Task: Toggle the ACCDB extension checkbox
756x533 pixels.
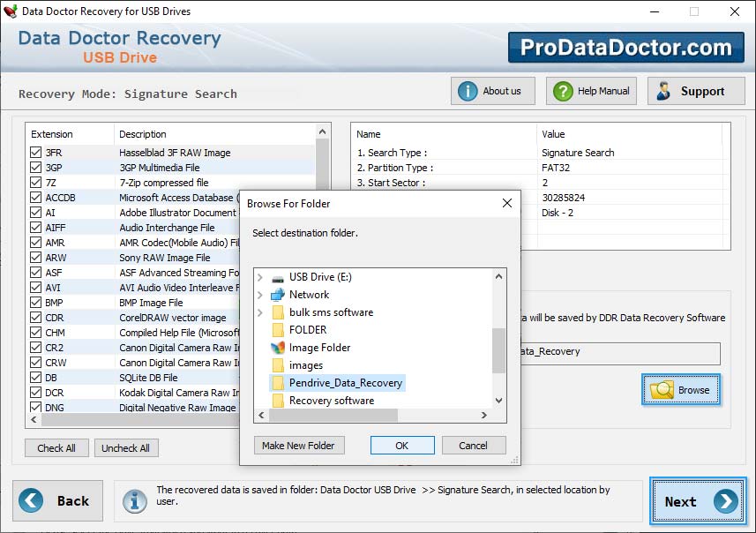Action: (35, 198)
